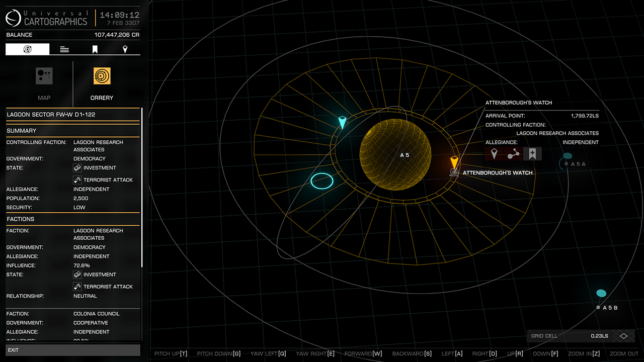Click the settlement icon beside Attenborough's Watch
644x362 pixels.
tap(454, 173)
